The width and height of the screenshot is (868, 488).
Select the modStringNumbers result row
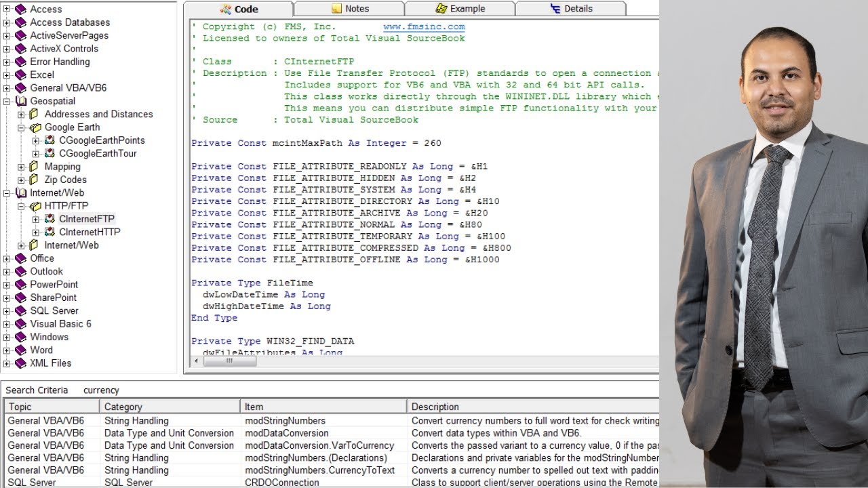point(332,421)
